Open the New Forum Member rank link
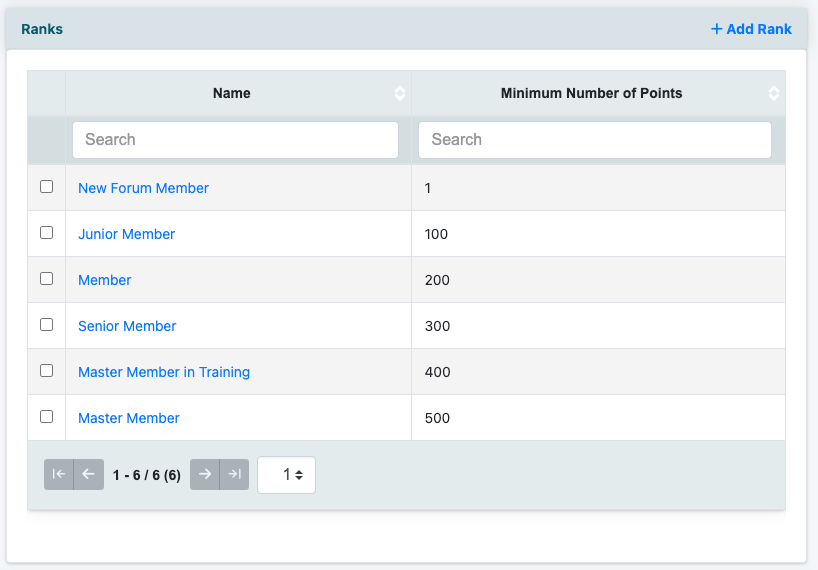This screenshot has width=818, height=570. pyautogui.click(x=143, y=188)
